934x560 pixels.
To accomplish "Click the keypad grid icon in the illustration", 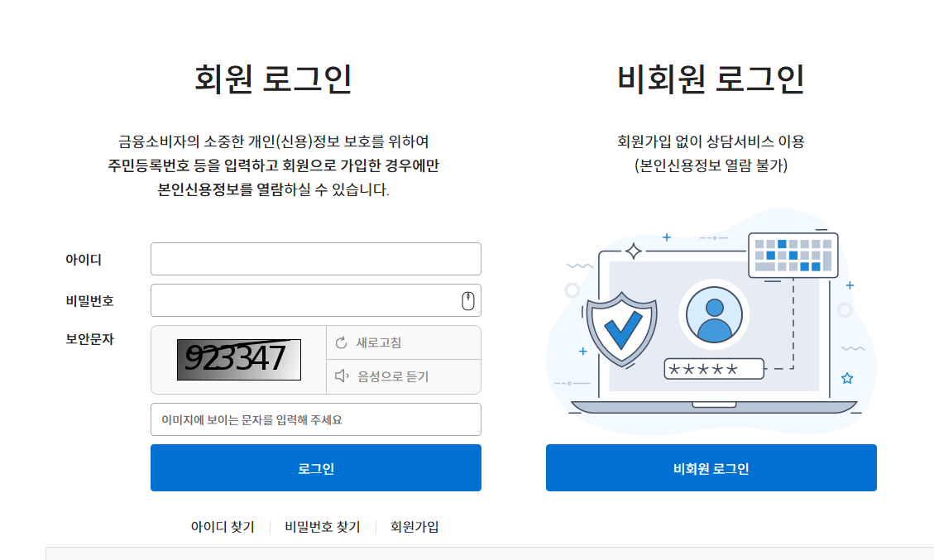I will (x=793, y=256).
